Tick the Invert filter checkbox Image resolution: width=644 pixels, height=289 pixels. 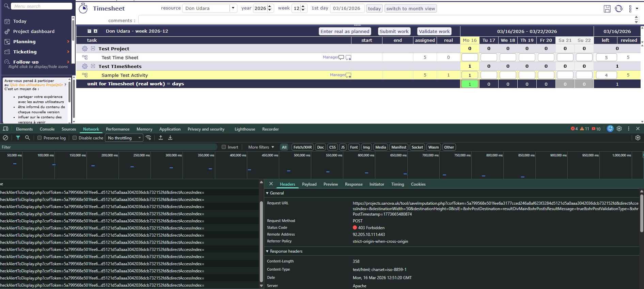point(224,147)
